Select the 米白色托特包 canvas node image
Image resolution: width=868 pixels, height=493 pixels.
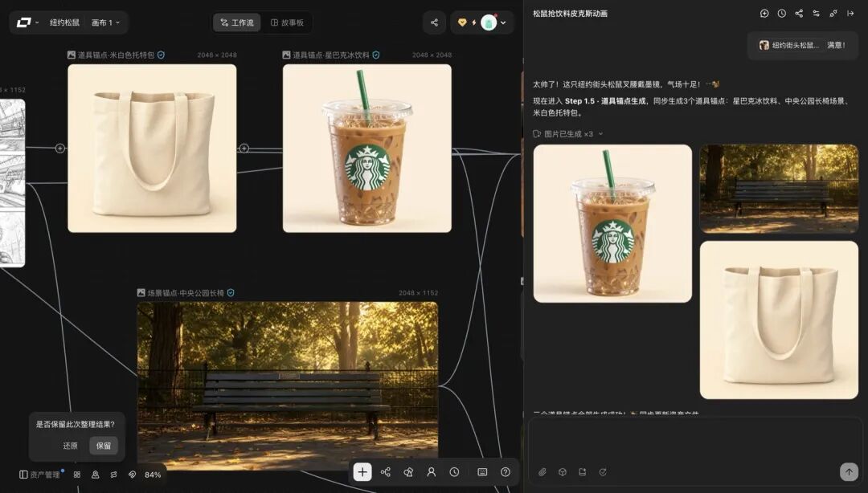pos(152,149)
